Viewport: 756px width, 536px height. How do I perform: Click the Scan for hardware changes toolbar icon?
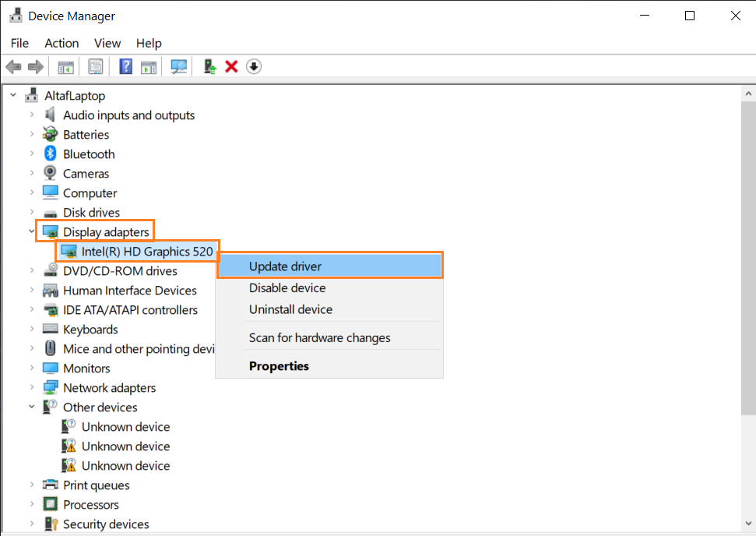click(178, 66)
